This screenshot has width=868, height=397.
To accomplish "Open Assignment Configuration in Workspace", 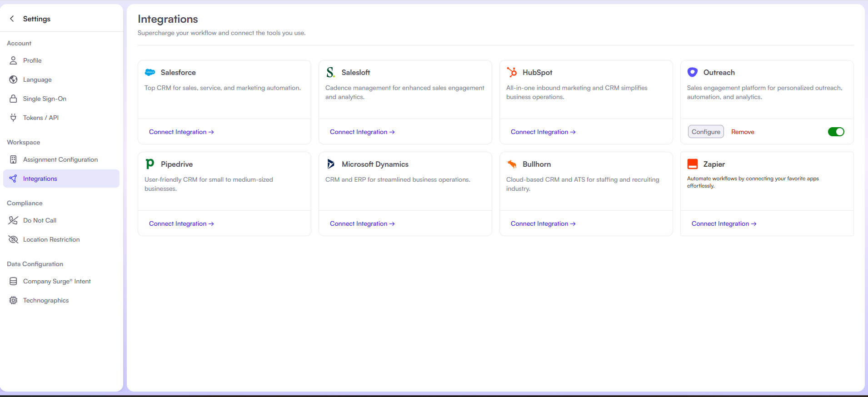I will point(60,159).
